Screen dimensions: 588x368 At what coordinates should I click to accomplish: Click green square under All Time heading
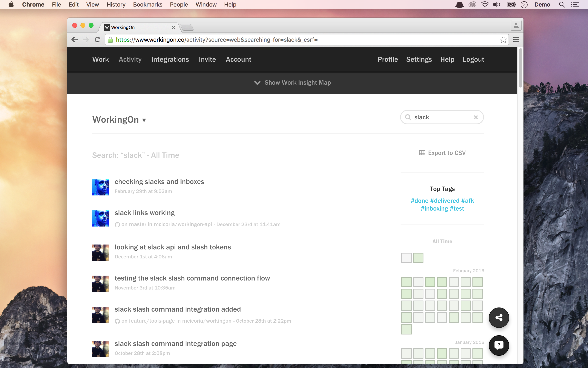[x=418, y=258]
